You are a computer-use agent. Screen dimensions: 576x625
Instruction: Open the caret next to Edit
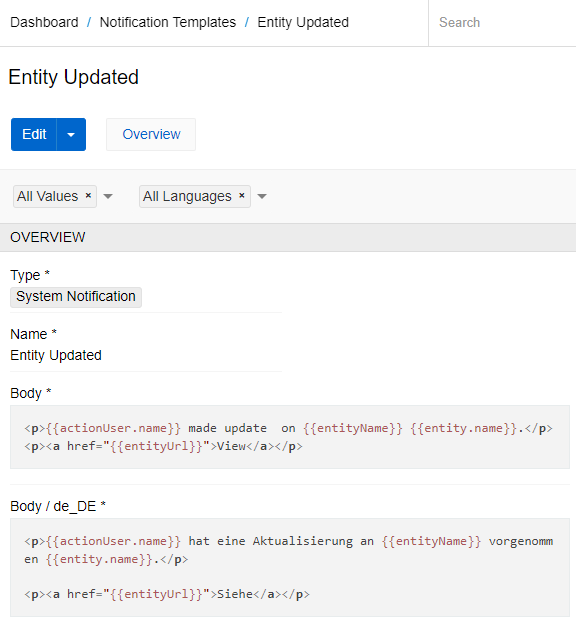click(x=71, y=134)
